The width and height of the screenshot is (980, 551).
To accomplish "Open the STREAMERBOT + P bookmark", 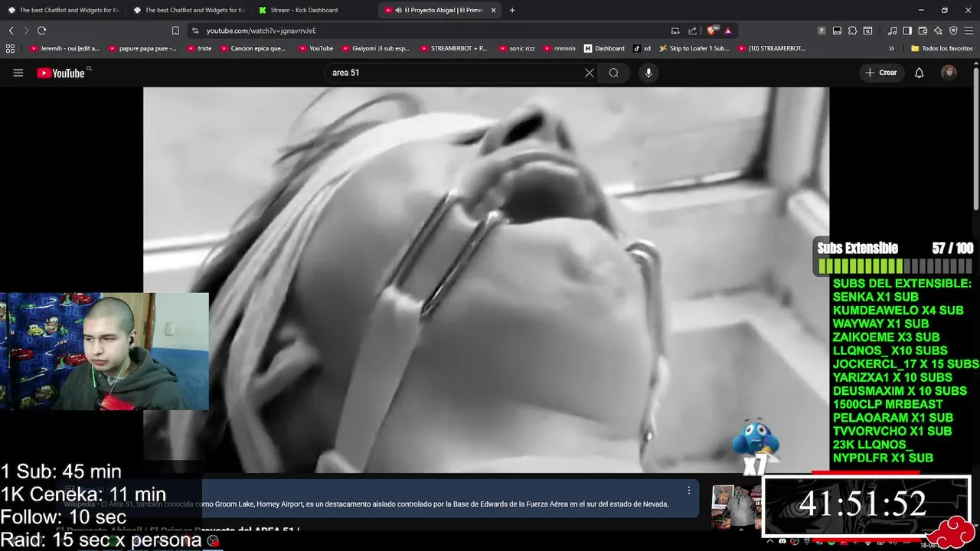I will point(453,48).
